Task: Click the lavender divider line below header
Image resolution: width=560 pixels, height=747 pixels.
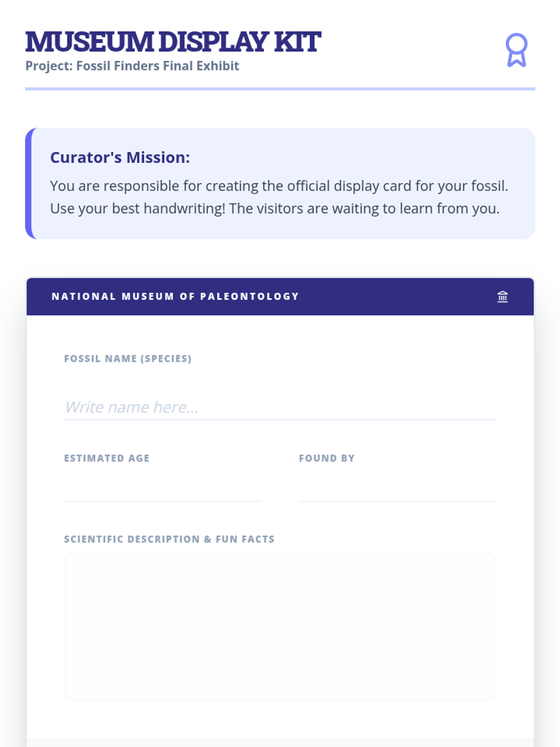Action: coord(280,89)
